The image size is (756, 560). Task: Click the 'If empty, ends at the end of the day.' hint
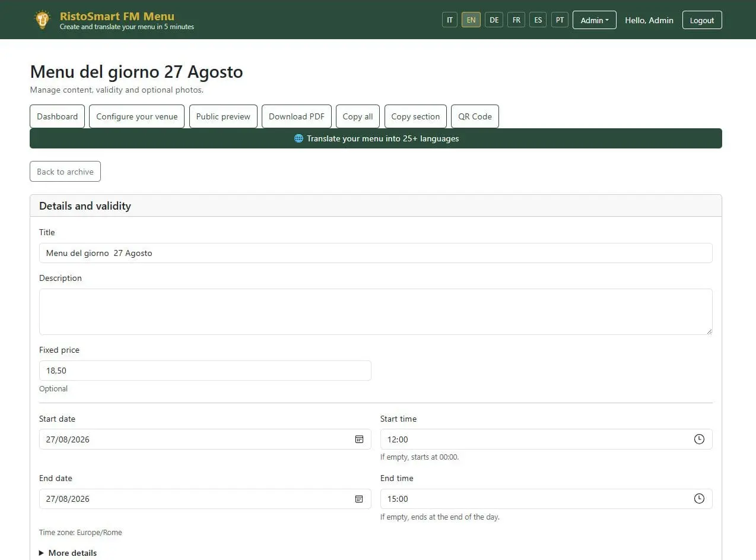pos(440,517)
